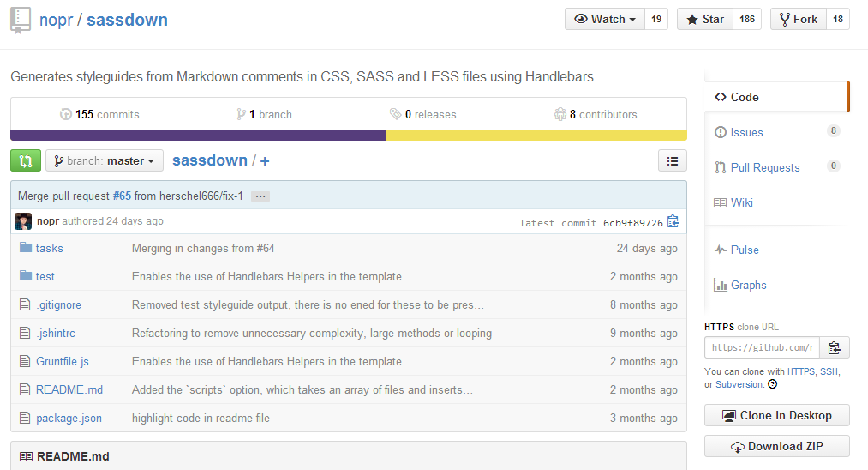
Task: Click yellow segment of language bar
Action: pos(536,136)
